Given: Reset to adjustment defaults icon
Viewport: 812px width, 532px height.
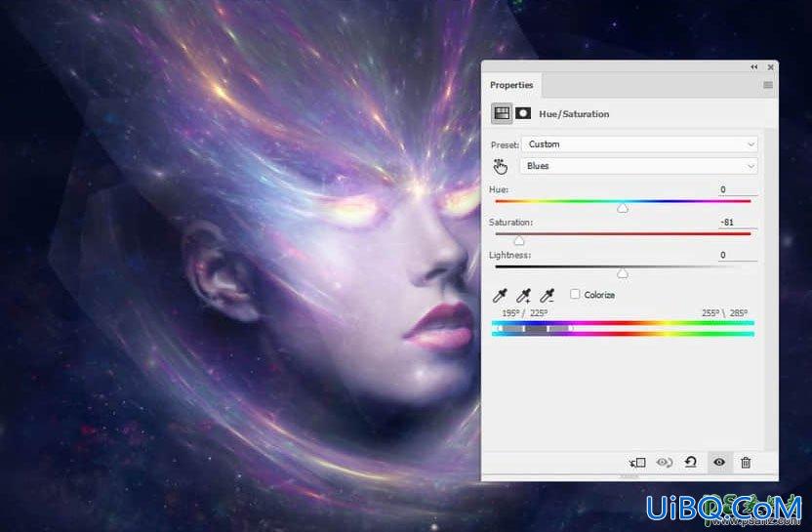Looking at the screenshot, I should (691, 462).
